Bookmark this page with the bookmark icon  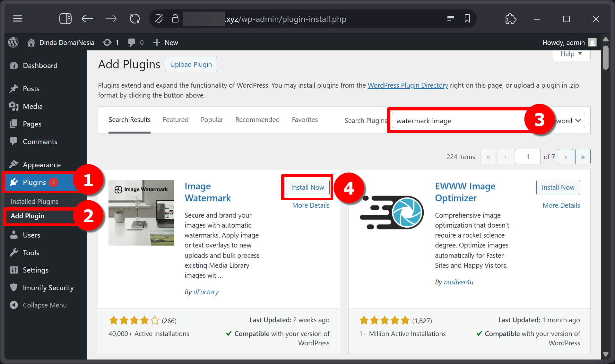pos(467,19)
